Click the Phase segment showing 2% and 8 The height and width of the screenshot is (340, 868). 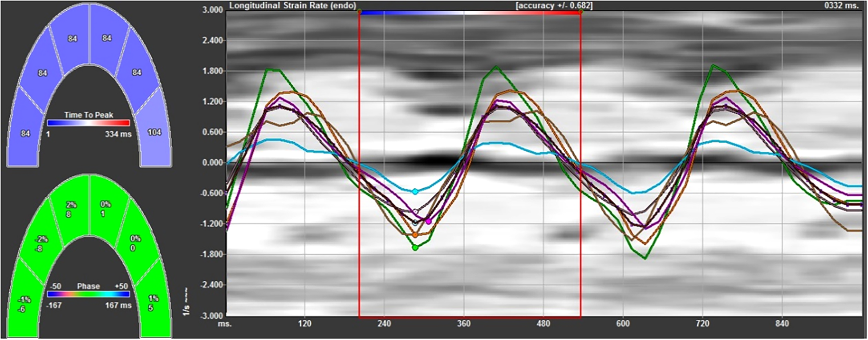click(x=72, y=209)
